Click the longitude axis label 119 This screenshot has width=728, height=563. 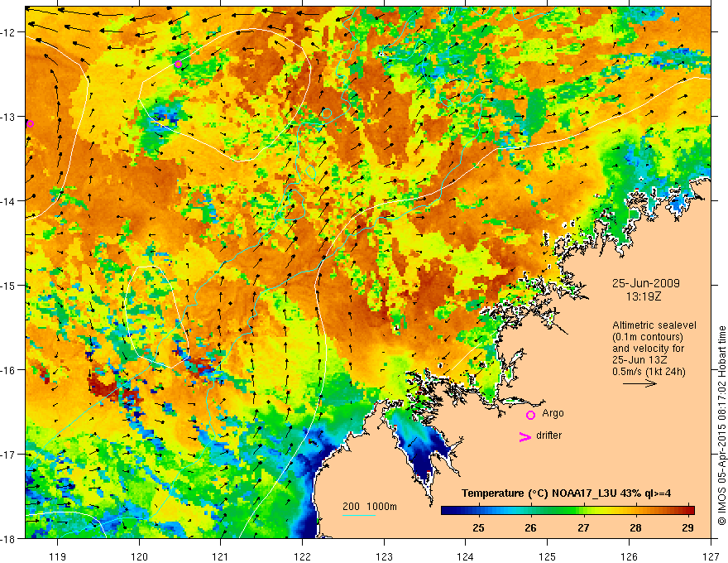coord(58,556)
